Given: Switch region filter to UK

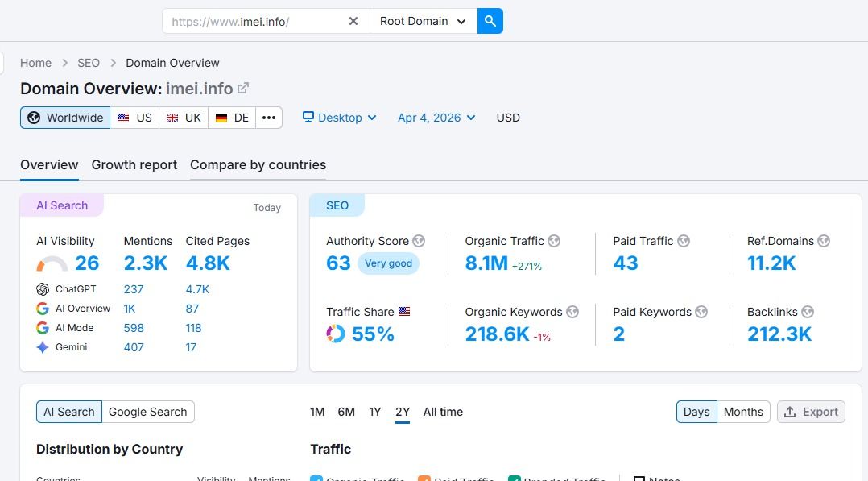Looking at the screenshot, I should [184, 118].
